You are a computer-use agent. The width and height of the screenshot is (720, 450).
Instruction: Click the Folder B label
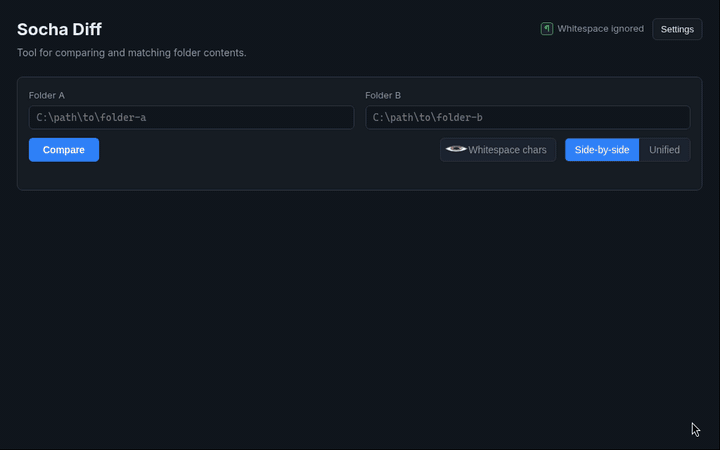click(383, 96)
